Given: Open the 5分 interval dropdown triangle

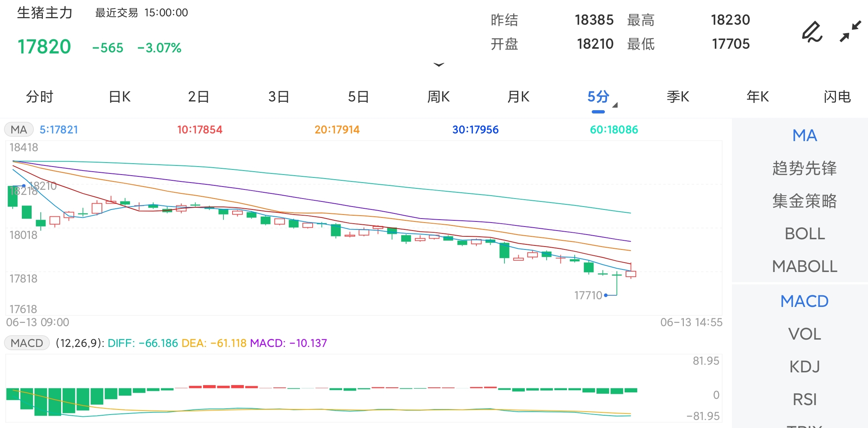Looking at the screenshot, I should tap(615, 105).
